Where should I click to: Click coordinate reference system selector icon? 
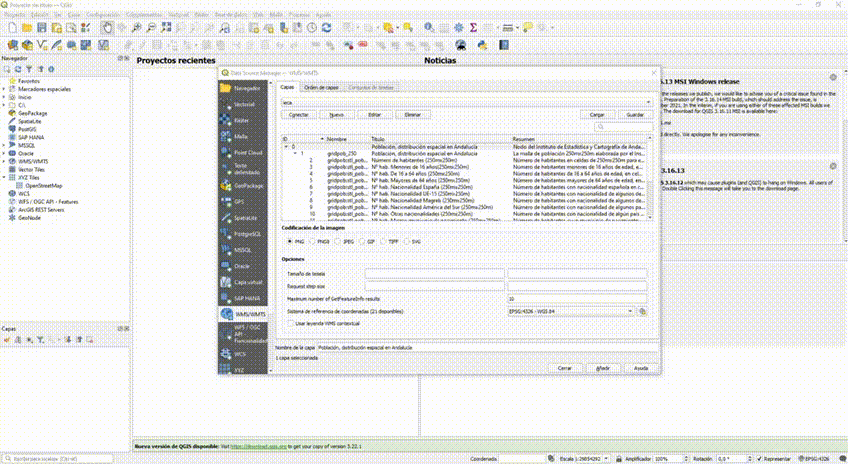643,311
